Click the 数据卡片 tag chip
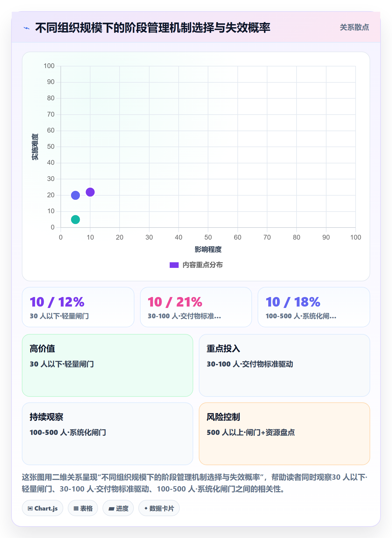The height and width of the screenshot is (538, 392). [x=159, y=508]
